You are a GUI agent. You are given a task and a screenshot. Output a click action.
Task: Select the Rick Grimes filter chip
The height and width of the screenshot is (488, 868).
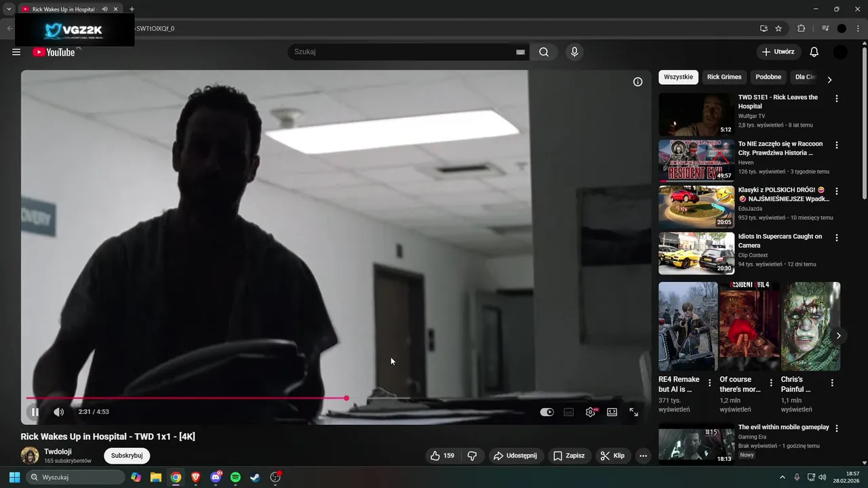724,77
